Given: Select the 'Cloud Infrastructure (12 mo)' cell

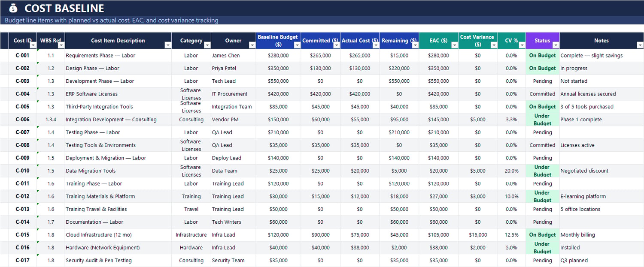Looking at the screenshot, I should 118,235.
